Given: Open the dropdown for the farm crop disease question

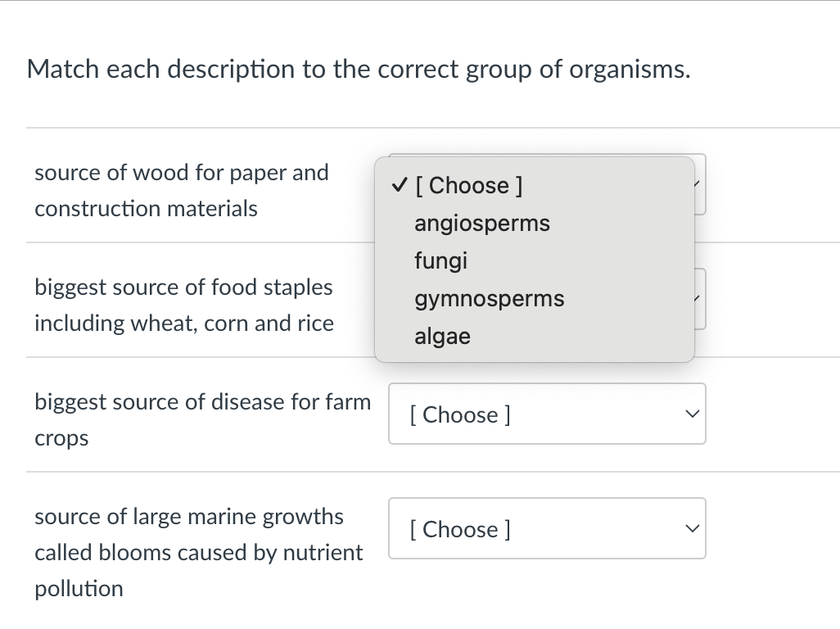Looking at the screenshot, I should coord(547,414).
